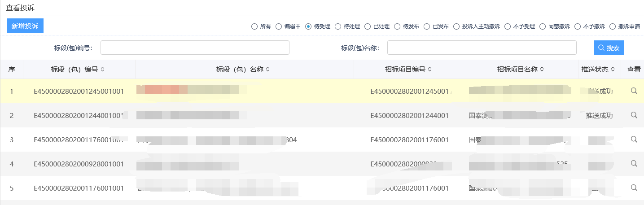
Task: Filter by 不予受理 status
Action: (x=508, y=26)
